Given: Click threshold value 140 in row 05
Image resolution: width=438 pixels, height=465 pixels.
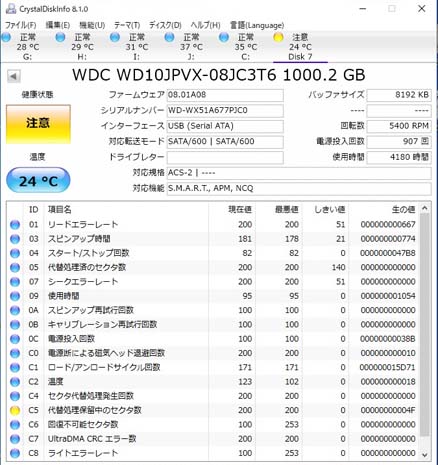Looking at the screenshot, I should (x=338, y=268).
